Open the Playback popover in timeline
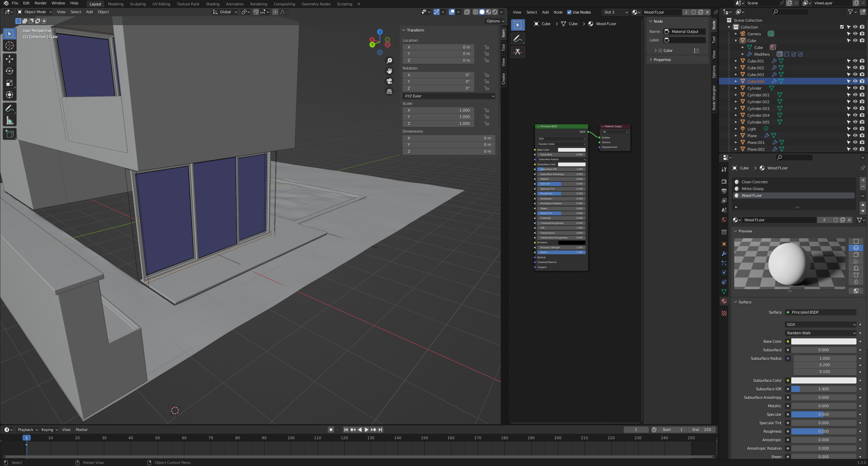Image resolution: width=868 pixels, height=466 pixels. pyautogui.click(x=27, y=430)
